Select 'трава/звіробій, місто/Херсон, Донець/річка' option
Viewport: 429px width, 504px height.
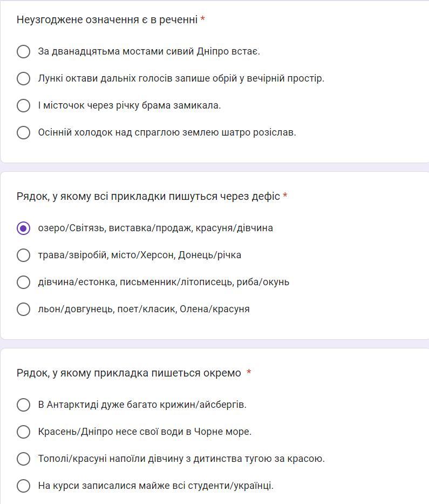point(23,255)
